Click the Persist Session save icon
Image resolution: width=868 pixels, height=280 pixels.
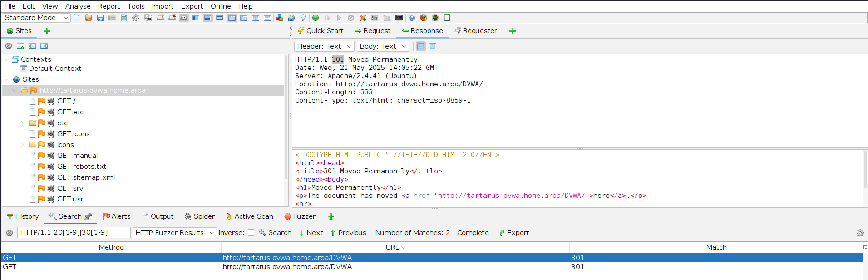click(100, 18)
